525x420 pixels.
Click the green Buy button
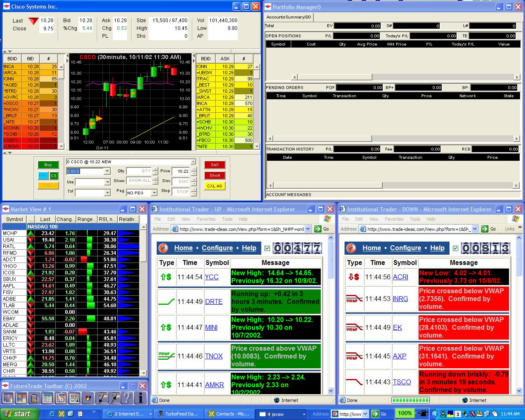click(48, 165)
